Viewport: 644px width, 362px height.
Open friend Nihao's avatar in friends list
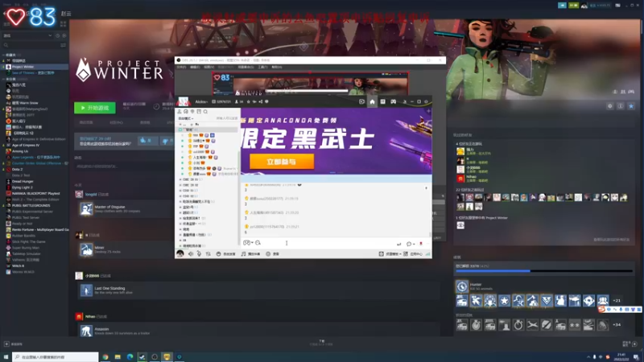460,178
